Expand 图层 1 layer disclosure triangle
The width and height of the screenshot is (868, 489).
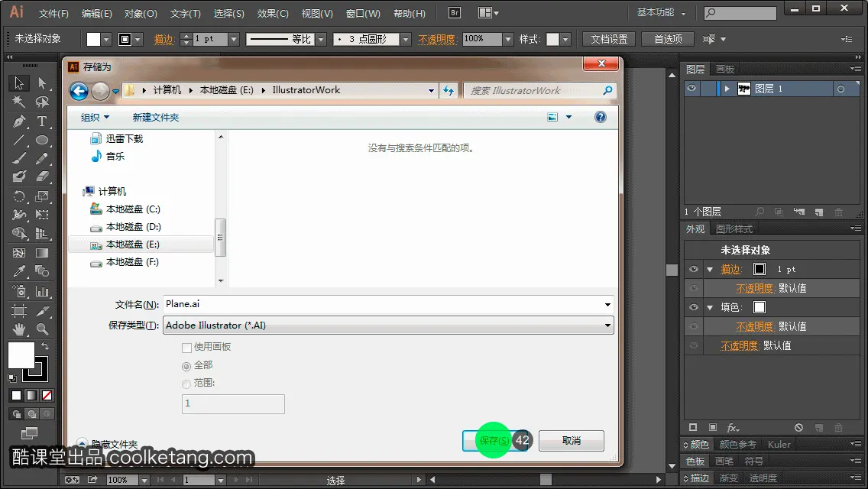727,89
